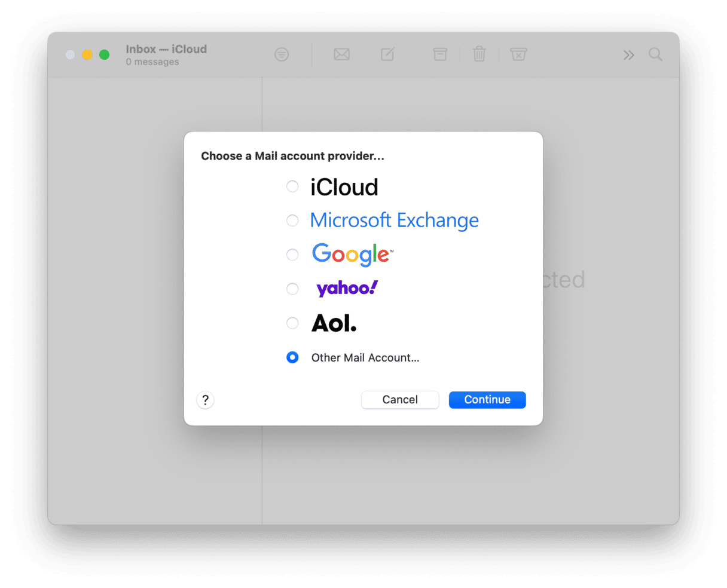Close the Mail window using leftmost button
The height and width of the screenshot is (588, 727).
tap(71, 55)
